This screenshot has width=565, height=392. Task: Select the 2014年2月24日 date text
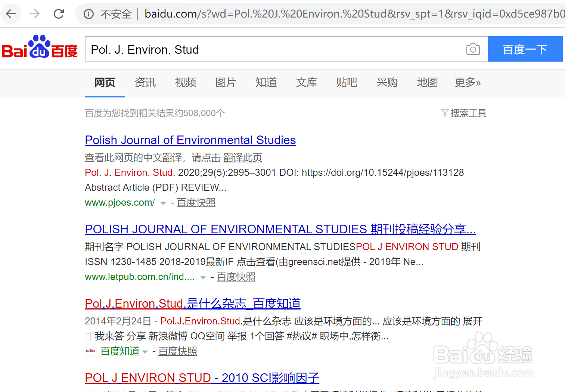tap(118, 321)
